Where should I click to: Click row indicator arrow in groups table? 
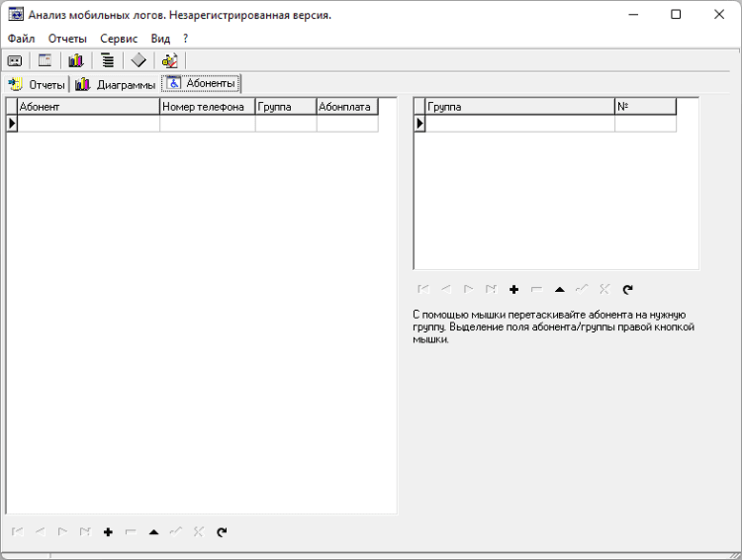pos(419,123)
